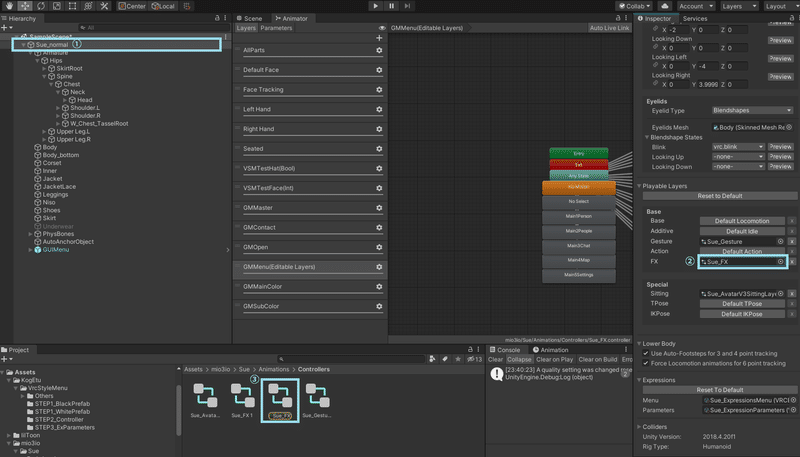The height and width of the screenshot is (457, 800).
Task: Open object picker for the FX controller field
Action: pos(780,262)
